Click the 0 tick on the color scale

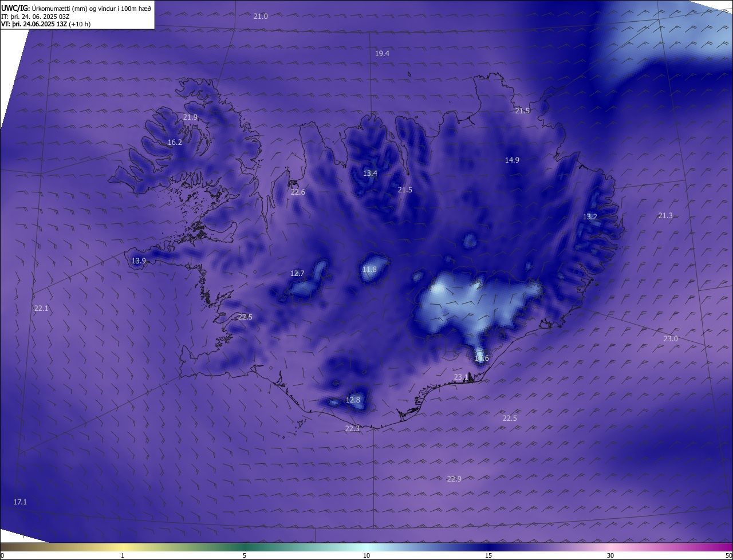tap(2, 555)
